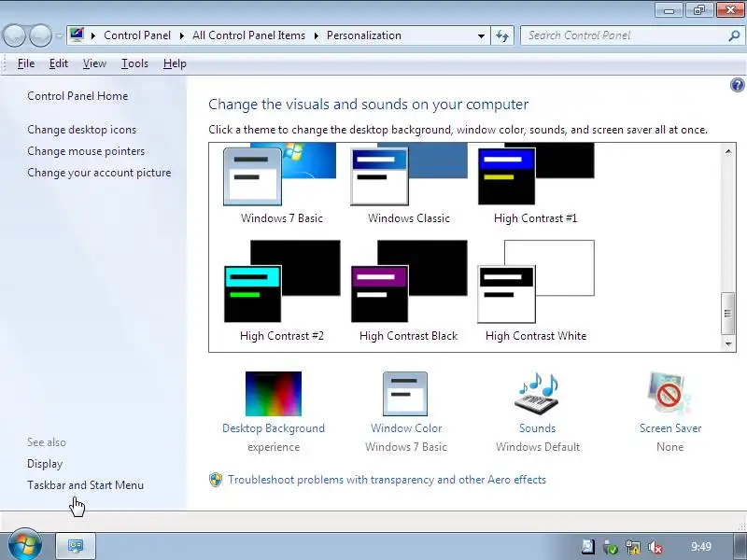Screen dimensions: 747x560
Task: Click the Personalization taskbar button
Action: [76, 546]
